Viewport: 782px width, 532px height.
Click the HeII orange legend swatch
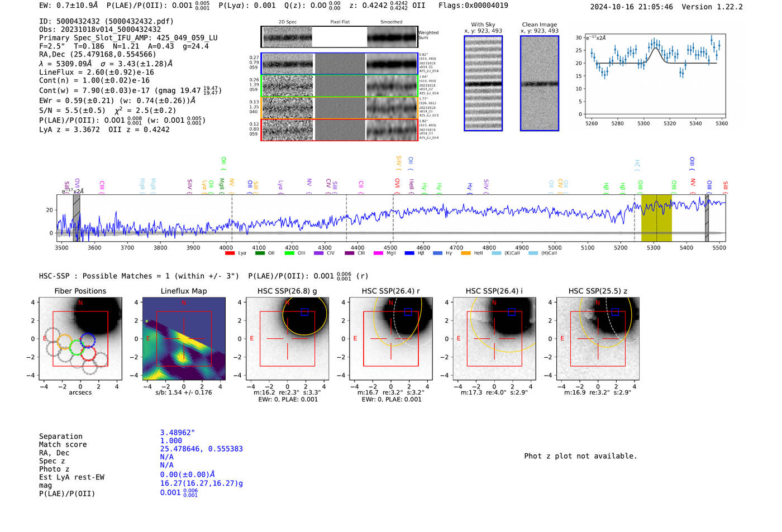tap(466, 253)
